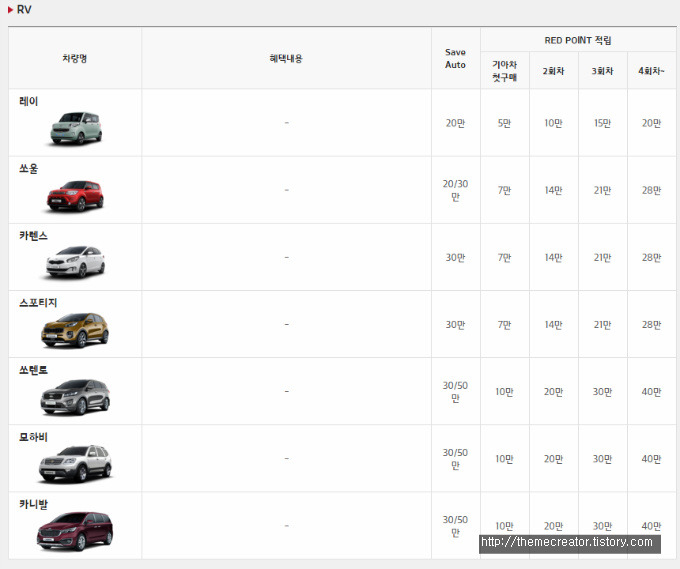This screenshot has height=569, width=680.
Task: Click 스포티지 Save Auto value 30만
Action: [455, 324]
